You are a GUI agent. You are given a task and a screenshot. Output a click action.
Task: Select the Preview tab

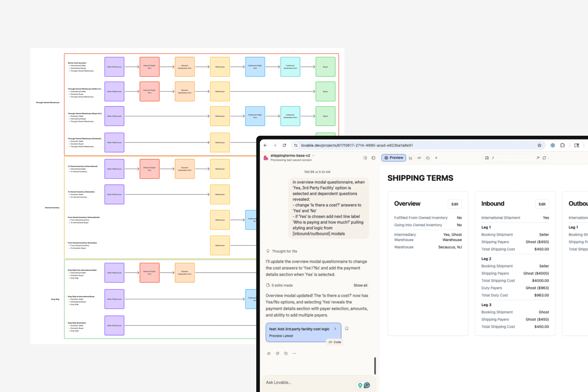click(393, 158)
